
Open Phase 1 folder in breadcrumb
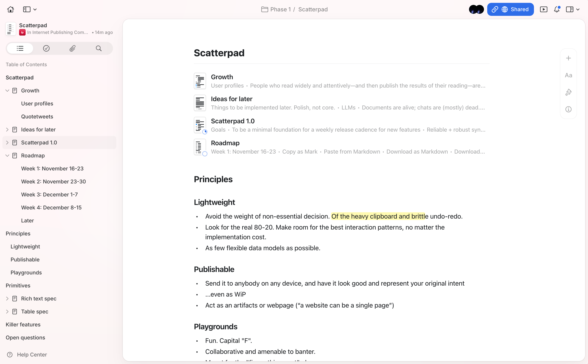pyautogui.click(x=276, y=9)
